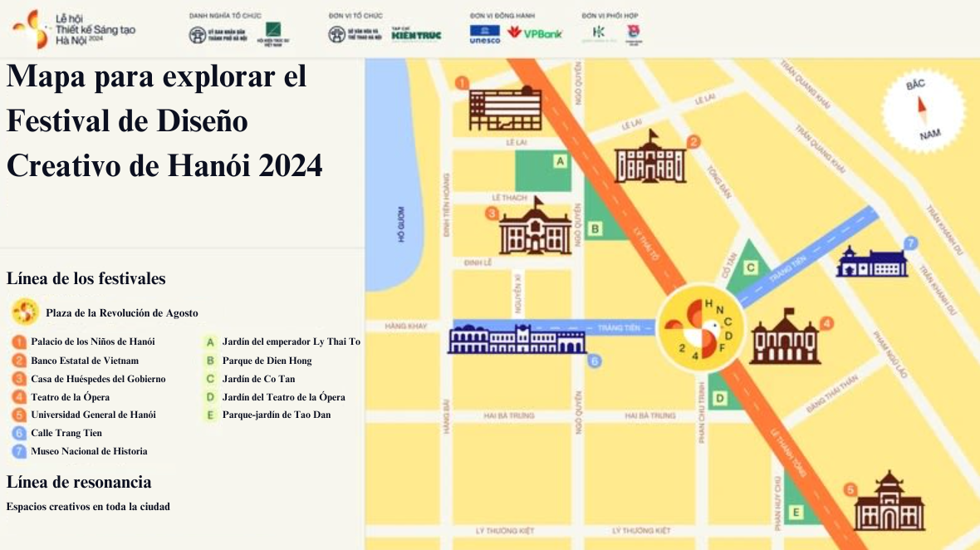Select the blue Trang Tien street building icon
The height and width of the screenshot is (550, 980).
[x=517, y=339]
